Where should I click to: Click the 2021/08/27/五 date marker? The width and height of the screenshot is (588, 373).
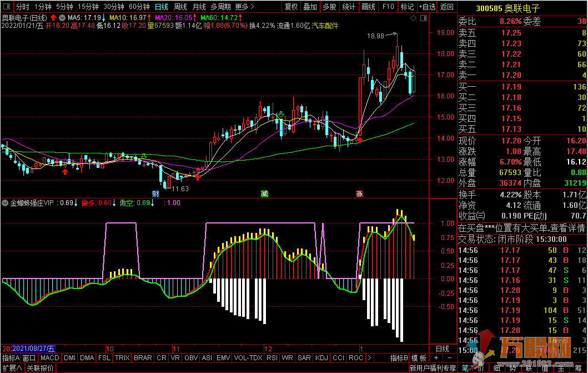point(33,349)
